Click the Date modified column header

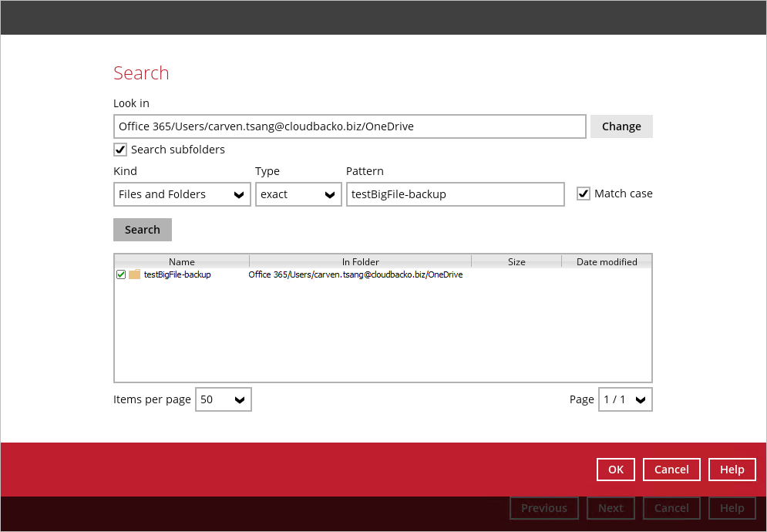click(x=607, y=262)
